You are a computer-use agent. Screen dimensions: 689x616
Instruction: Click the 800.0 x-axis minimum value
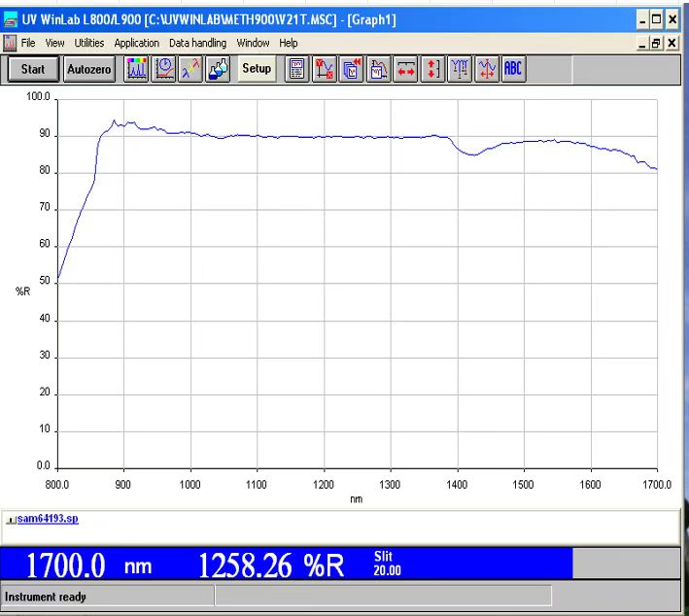coord(57,485)
